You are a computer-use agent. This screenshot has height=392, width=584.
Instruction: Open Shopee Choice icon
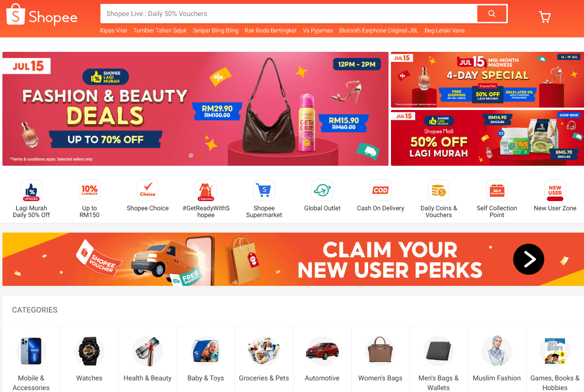tap(147, 190)
